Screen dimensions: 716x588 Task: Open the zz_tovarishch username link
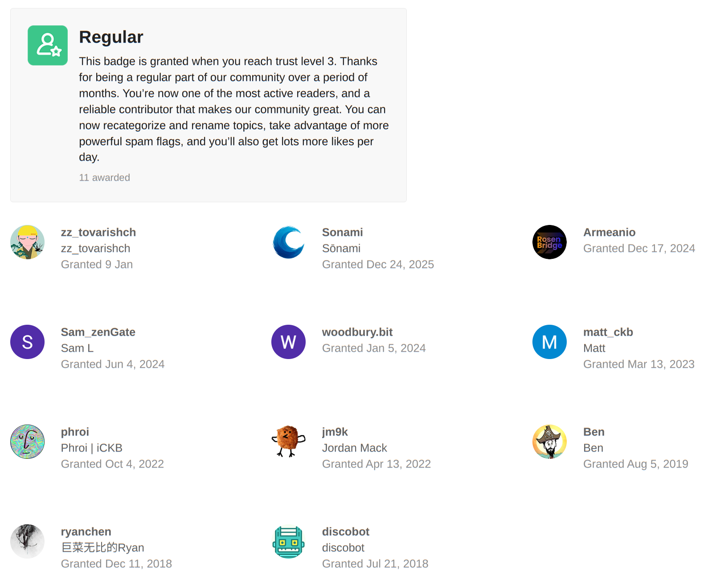coord(98,233)
